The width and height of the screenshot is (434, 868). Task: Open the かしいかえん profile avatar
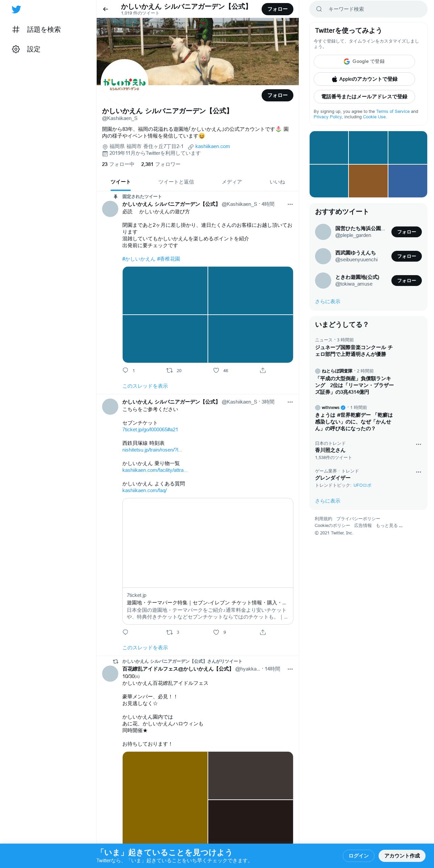124,82
